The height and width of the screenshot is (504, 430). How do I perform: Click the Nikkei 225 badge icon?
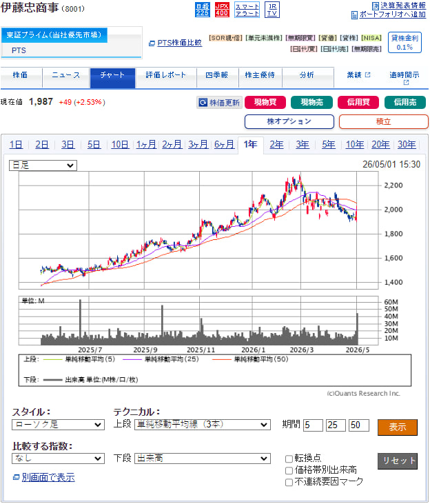202,10
